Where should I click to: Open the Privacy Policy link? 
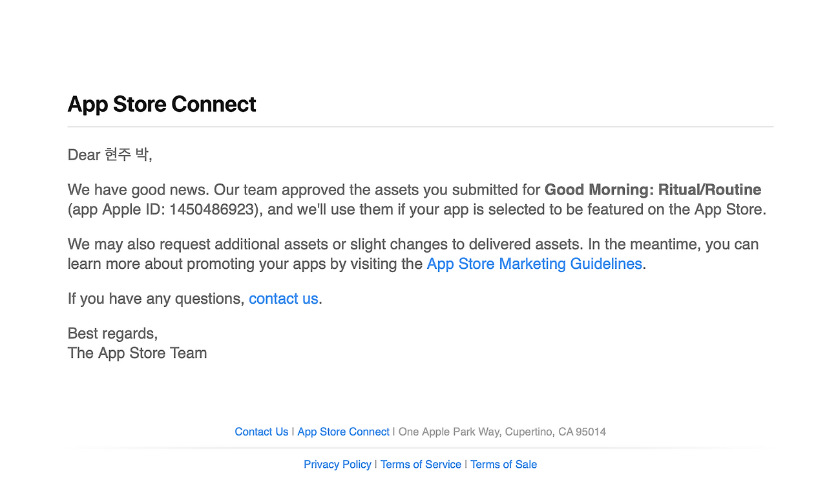[x=337, y=465]
